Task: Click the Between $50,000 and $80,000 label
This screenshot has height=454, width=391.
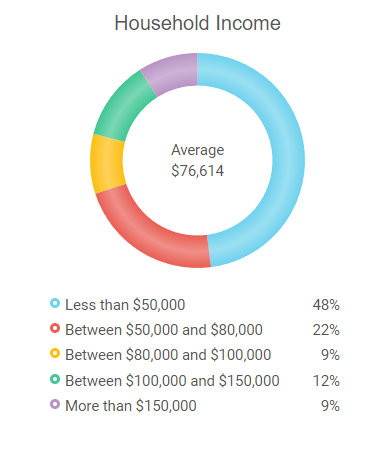Action: (x=164, y=330)
